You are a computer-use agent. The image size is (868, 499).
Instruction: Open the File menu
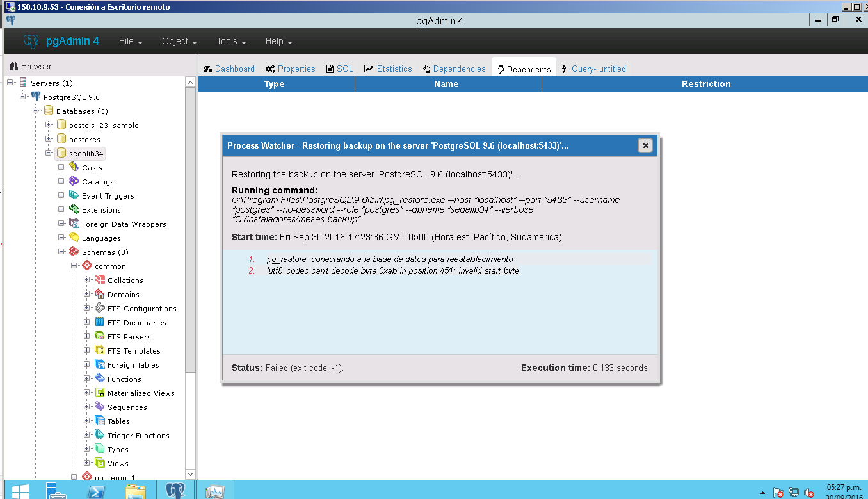(x=131, y=41)
